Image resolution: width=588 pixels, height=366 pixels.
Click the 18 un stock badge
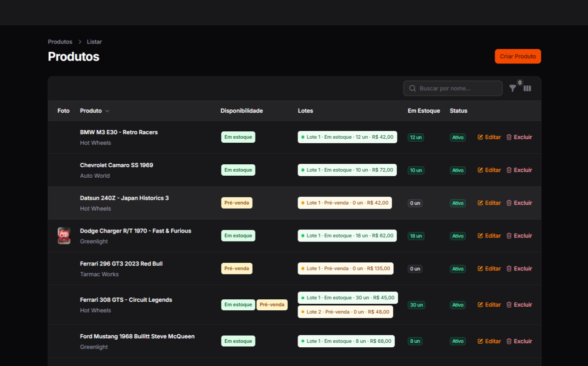(x=416, y=236)
